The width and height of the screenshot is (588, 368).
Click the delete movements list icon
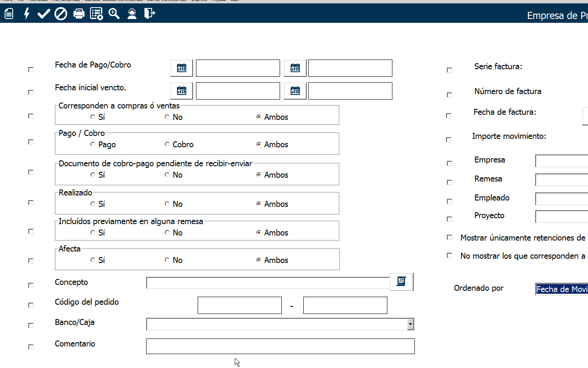click(97, 14)
